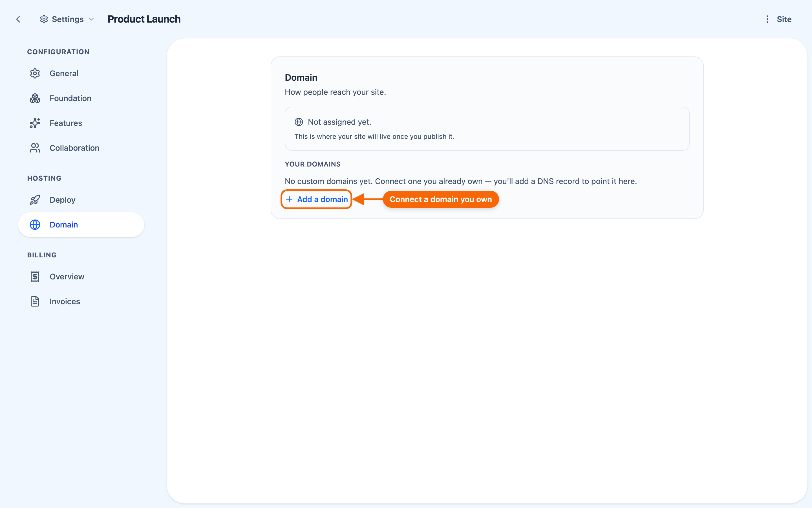Click the Foundation cubes icon
812x508 pixels.
pos(35,98)
